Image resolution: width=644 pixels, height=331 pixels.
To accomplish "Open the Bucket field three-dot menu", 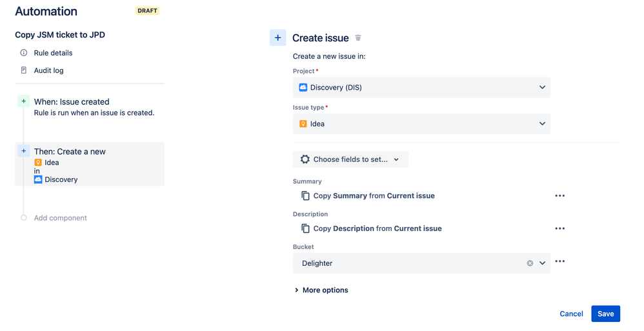I will (x=559, y=261).
